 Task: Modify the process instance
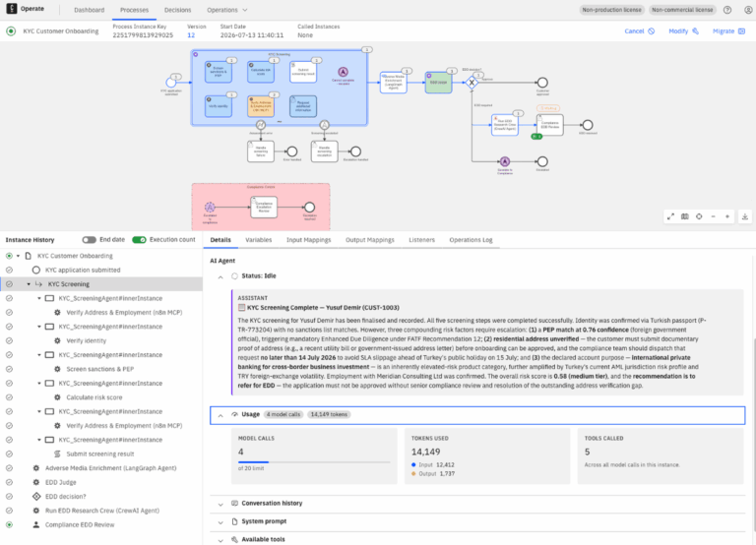click(684, 30)
